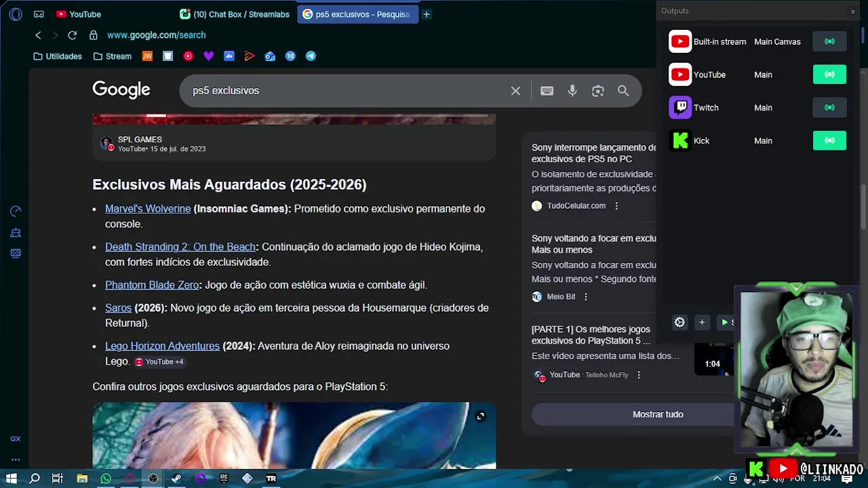The image size is (868, 488).
Task: Open Task View on taskbar
Action: [58, 479]
